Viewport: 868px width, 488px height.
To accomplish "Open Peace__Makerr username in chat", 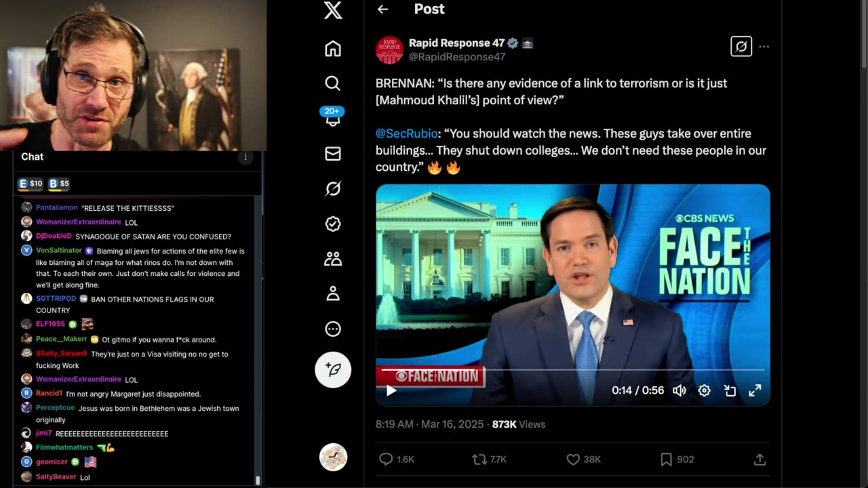I will [62, 339].
